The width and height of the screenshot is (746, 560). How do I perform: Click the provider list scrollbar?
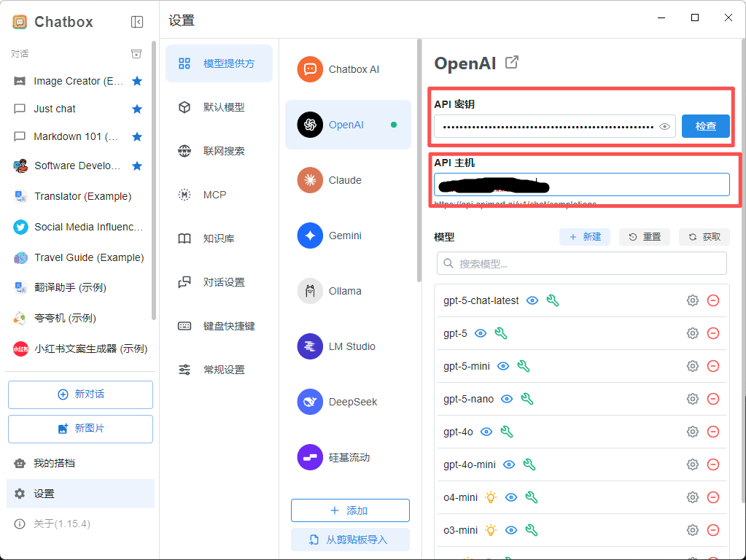(x=419, y=161)
